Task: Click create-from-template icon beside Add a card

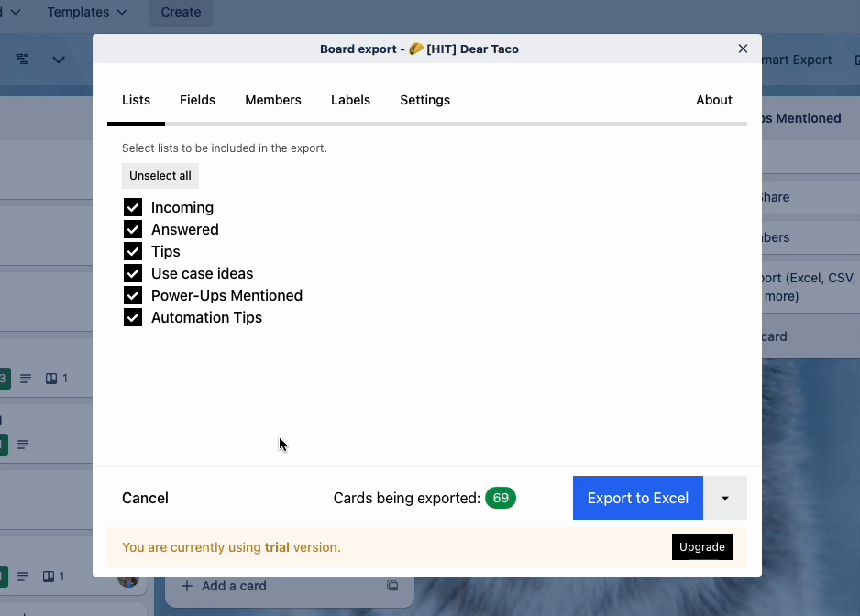Action: click(392, 585)
